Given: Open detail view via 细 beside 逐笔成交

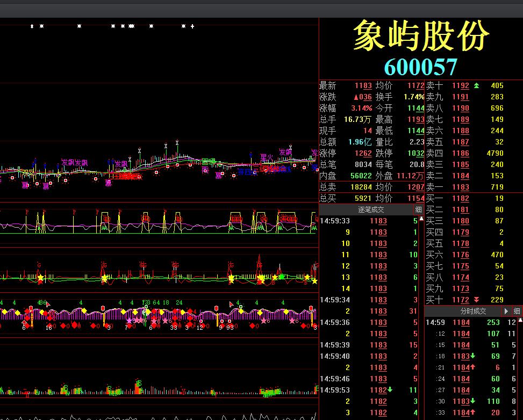Looking at the screenshot, I should 418,209.
